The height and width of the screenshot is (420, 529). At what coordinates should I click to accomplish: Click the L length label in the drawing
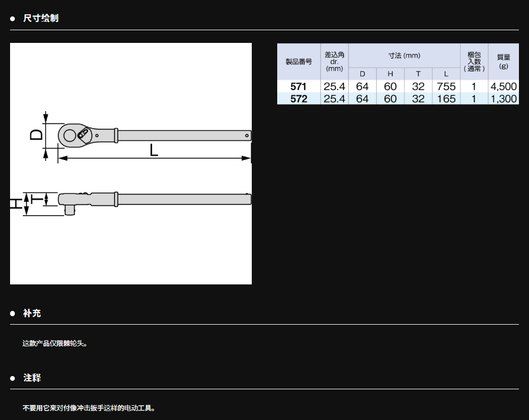coord(154,150)
